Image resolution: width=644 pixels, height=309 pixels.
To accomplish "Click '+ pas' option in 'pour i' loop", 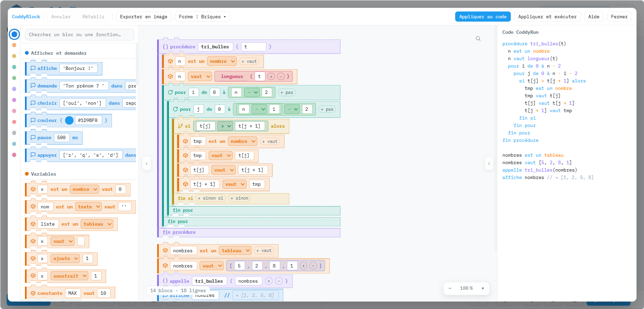I will (x=287, y=93).
